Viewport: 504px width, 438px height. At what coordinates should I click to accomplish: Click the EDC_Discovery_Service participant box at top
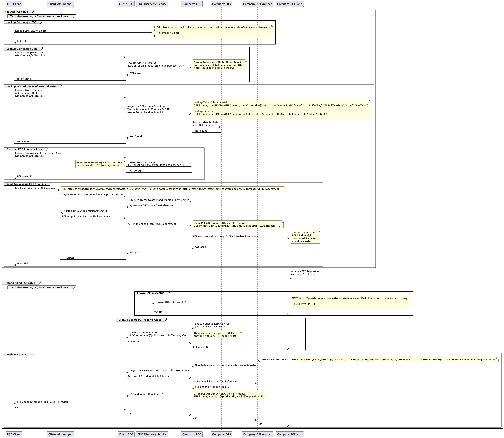click(x=152, y=4)
